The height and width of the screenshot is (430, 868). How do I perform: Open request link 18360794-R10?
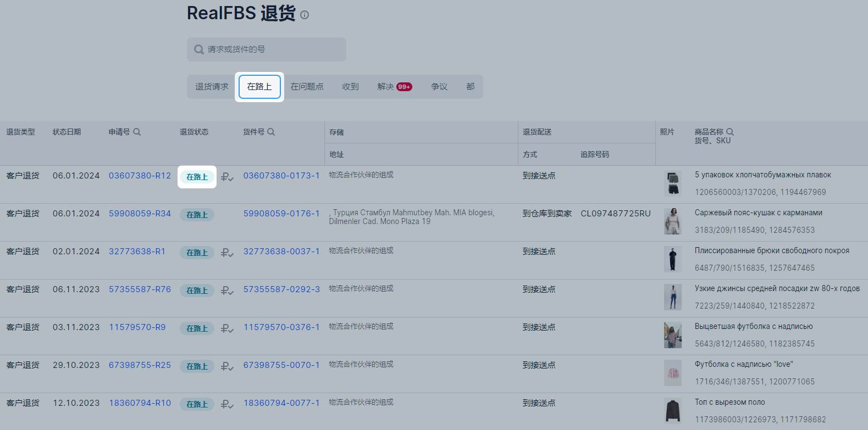coord(140,403)
